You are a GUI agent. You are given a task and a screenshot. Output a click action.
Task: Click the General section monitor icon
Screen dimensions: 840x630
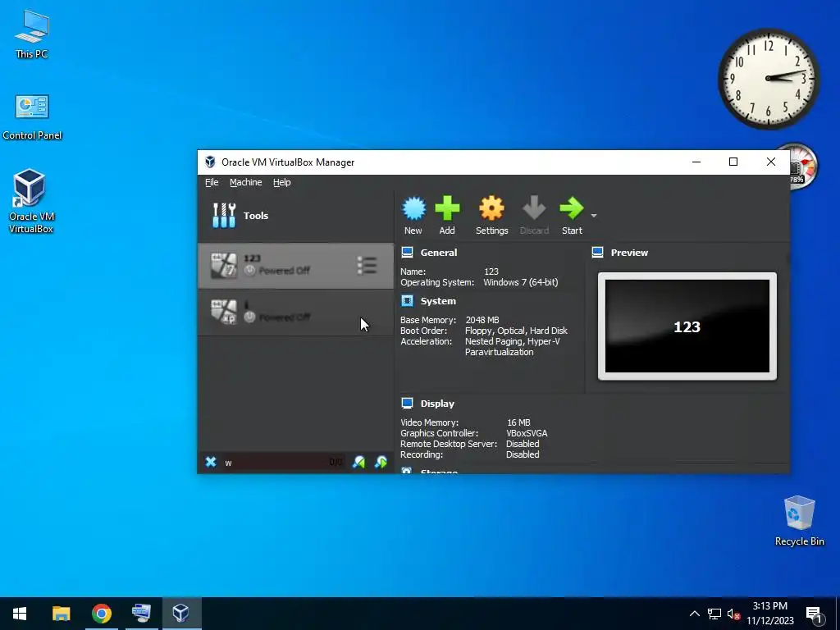click(x=407, y=253)
